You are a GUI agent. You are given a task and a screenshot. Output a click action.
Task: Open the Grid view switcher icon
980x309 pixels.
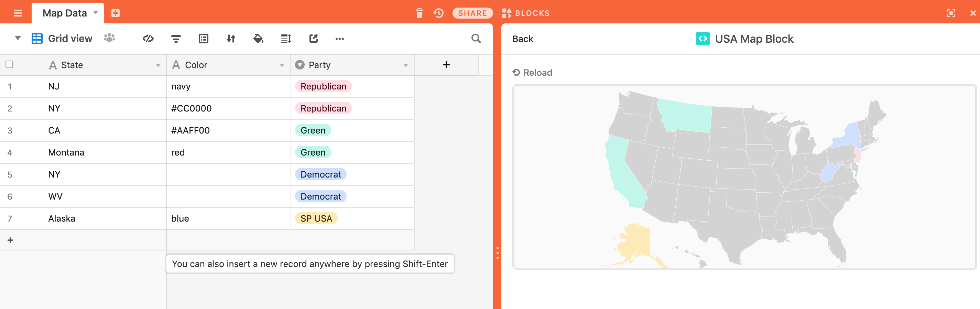click(x=37, y=39)
